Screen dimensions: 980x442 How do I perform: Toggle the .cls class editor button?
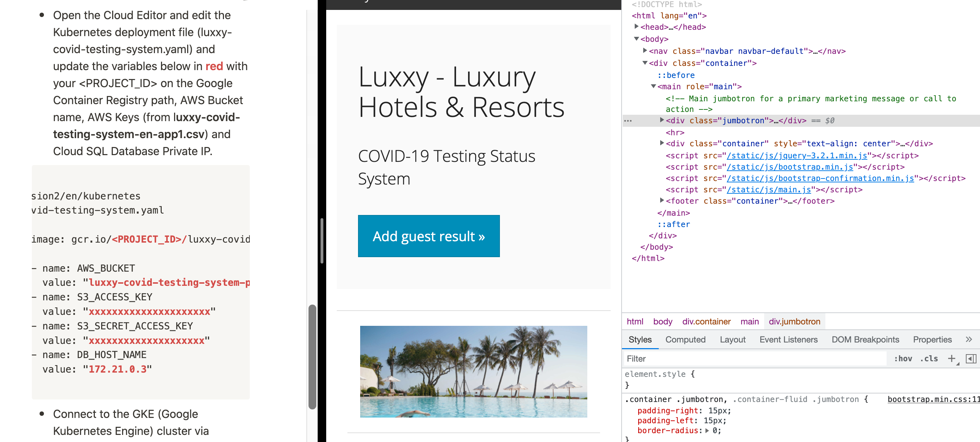[929, 358]
